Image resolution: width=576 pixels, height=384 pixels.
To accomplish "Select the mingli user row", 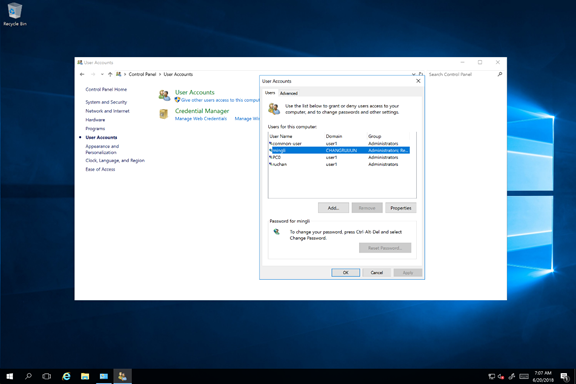I will 339,150.
